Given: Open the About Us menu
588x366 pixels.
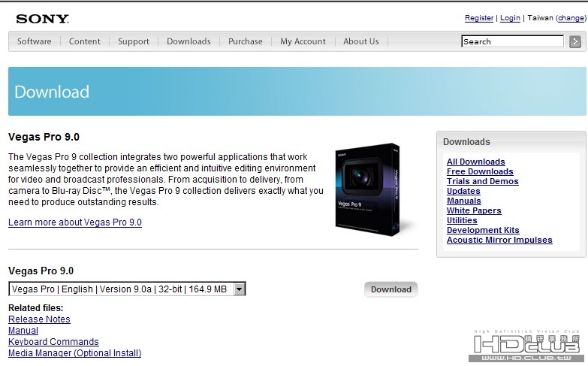Looking at the screenshot, I should coord(360,41).
